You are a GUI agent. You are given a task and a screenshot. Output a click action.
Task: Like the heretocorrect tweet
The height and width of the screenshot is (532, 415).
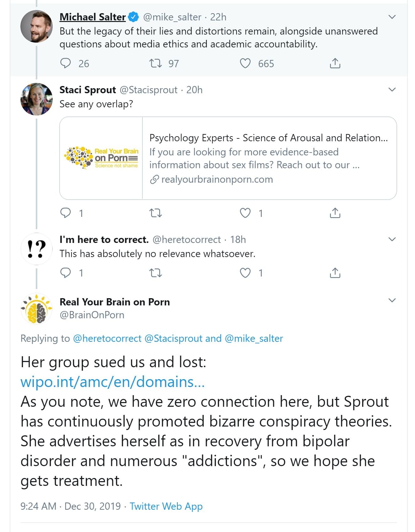coord(245,273)
